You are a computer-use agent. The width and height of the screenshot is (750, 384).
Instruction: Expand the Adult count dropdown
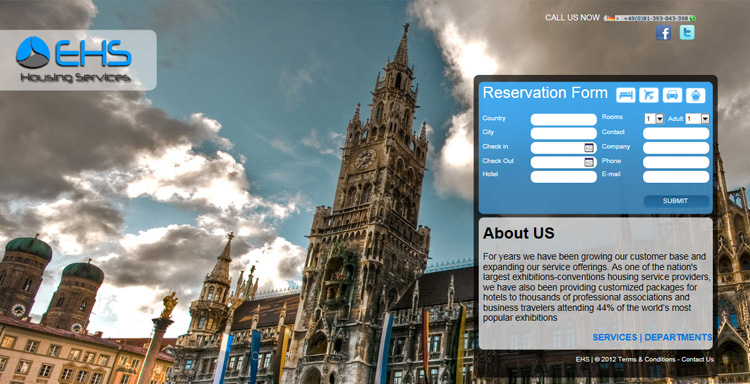(x=697, y=119)
